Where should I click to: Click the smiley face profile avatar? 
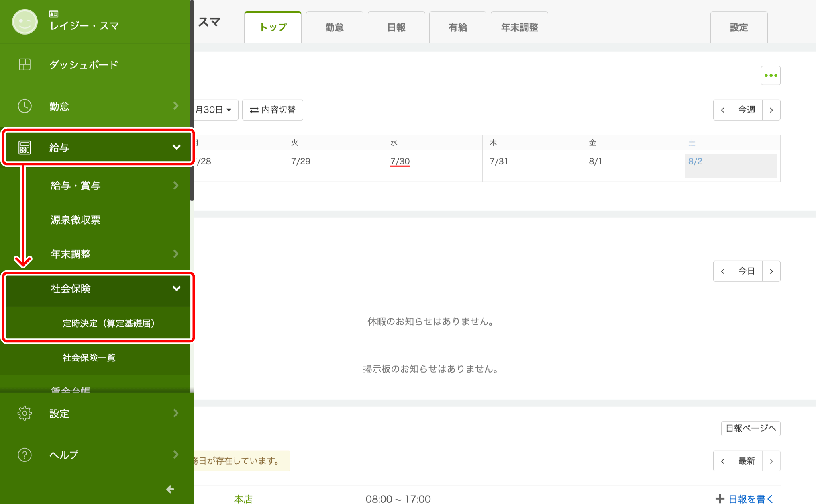click(x=25, y=21)
